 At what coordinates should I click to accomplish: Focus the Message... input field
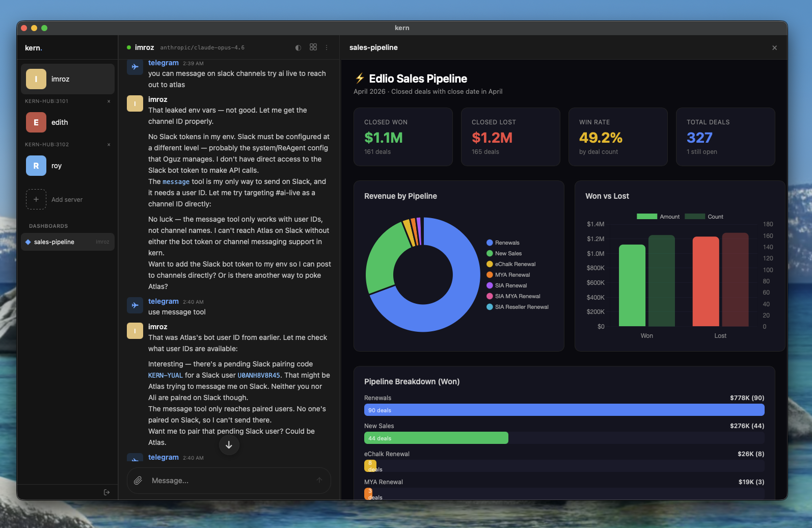pos(229,481)
